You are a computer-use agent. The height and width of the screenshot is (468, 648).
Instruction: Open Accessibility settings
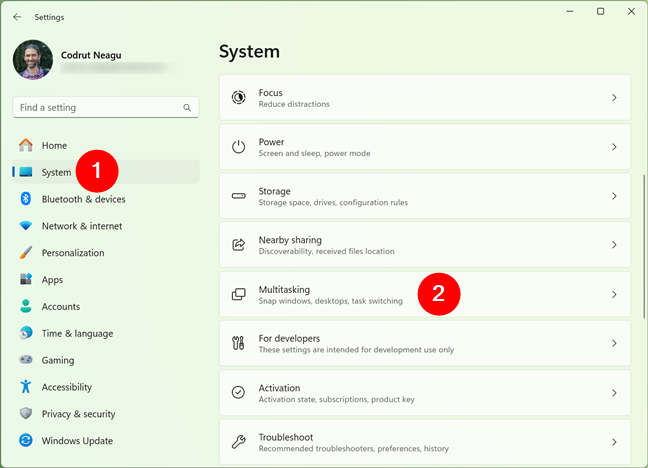(106, 387)
